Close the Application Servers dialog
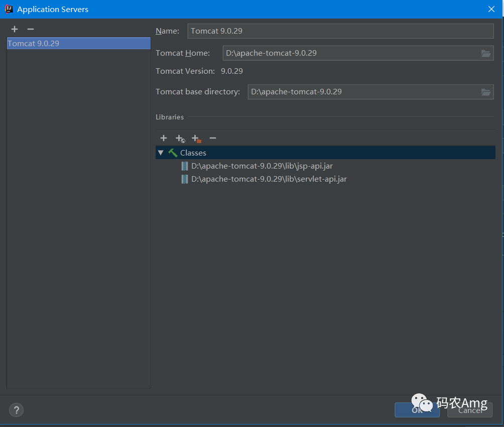Viewport: 504px width, 427px height. pyautogui.click(x=491, y=9)
